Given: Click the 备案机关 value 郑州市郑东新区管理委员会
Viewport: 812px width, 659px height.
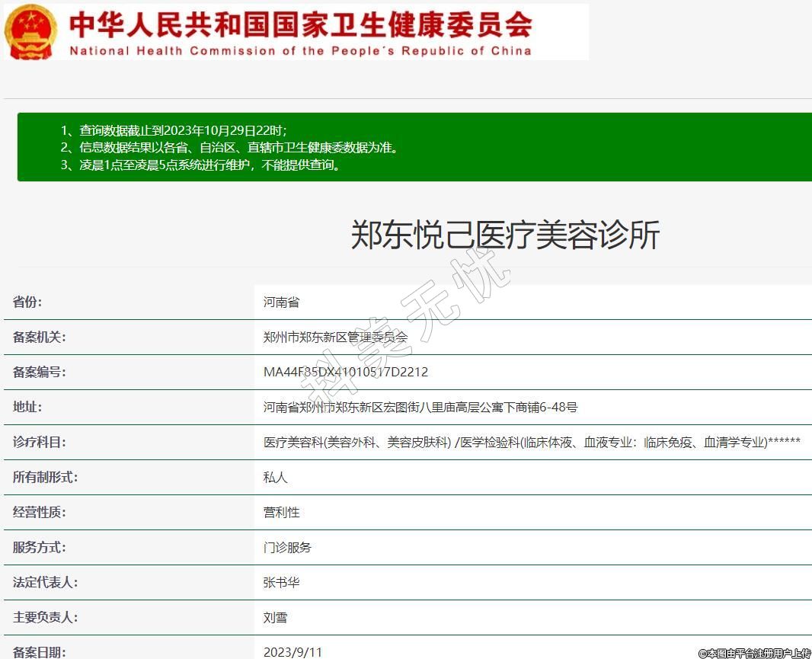Looking at the screenshot, I should point(335,337).
